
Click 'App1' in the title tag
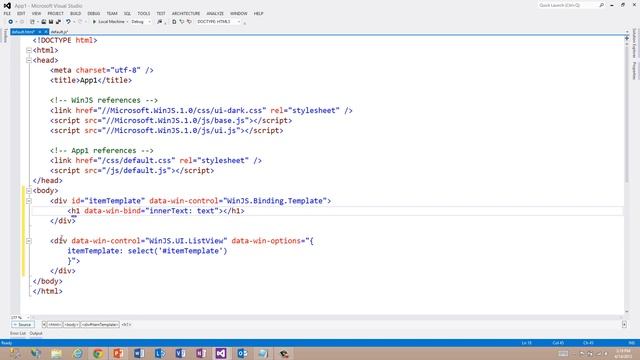pyautogui.click(x=89, y=80)
